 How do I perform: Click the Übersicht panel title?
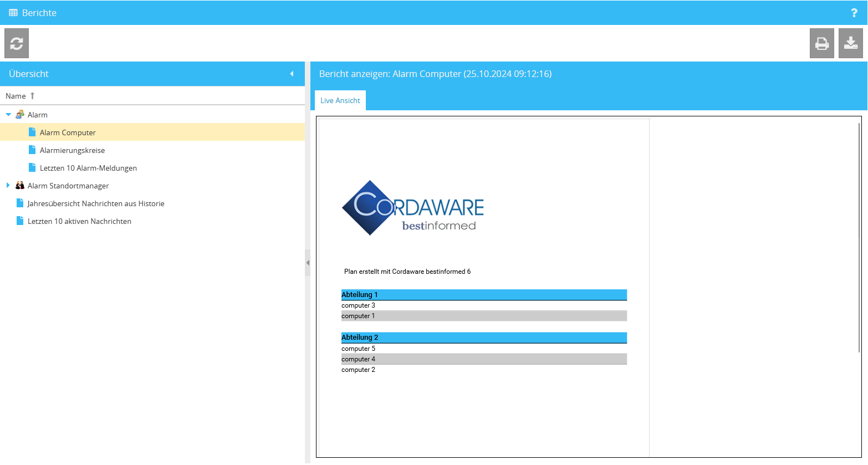(x=29, y=74)
